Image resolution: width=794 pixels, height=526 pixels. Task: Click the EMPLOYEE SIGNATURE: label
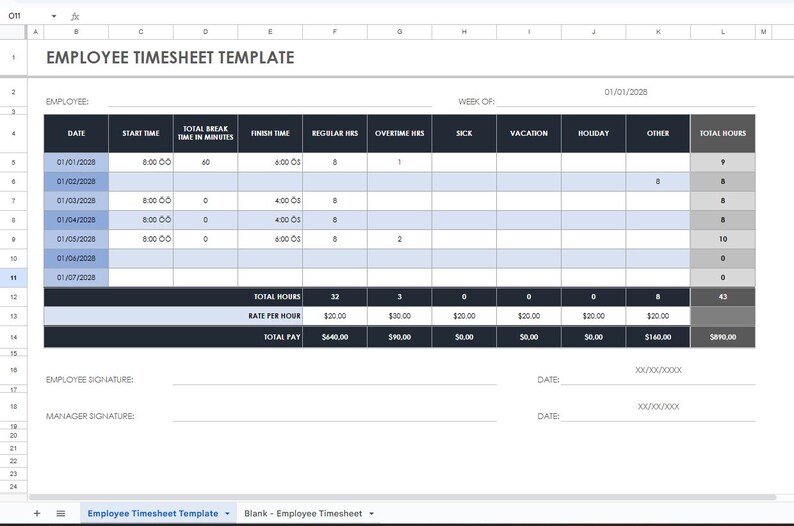(90, 380)
